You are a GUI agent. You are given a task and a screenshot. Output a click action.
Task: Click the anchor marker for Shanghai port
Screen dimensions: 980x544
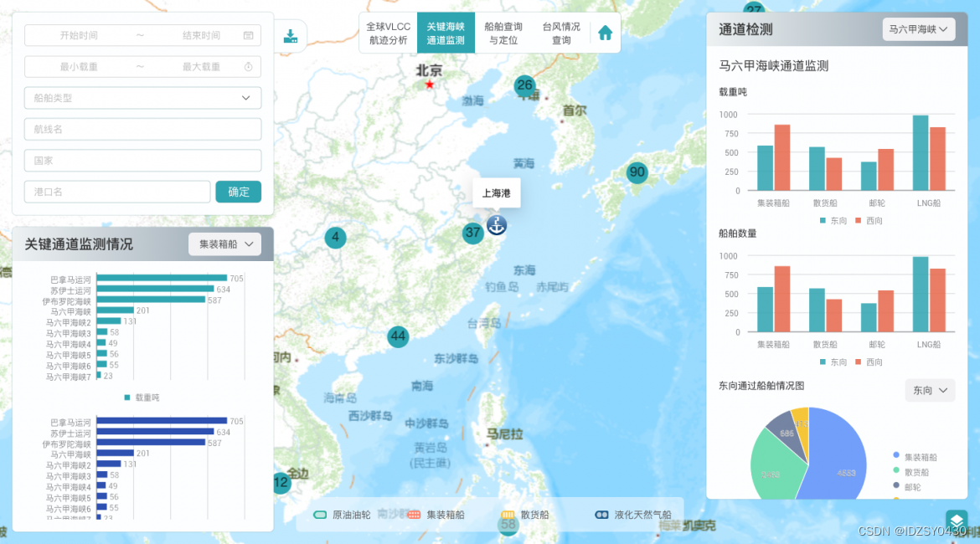pyautogui.click(x=497, y=225)
